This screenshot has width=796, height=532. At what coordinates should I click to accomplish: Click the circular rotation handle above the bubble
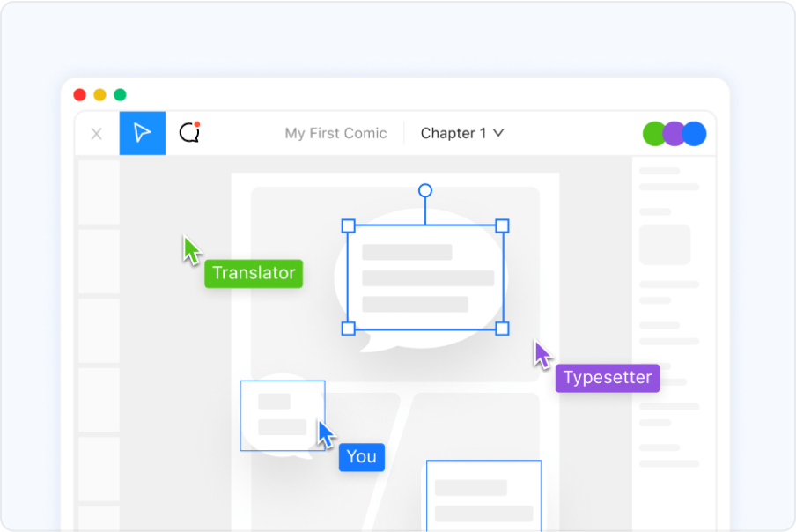click(425, 190)
